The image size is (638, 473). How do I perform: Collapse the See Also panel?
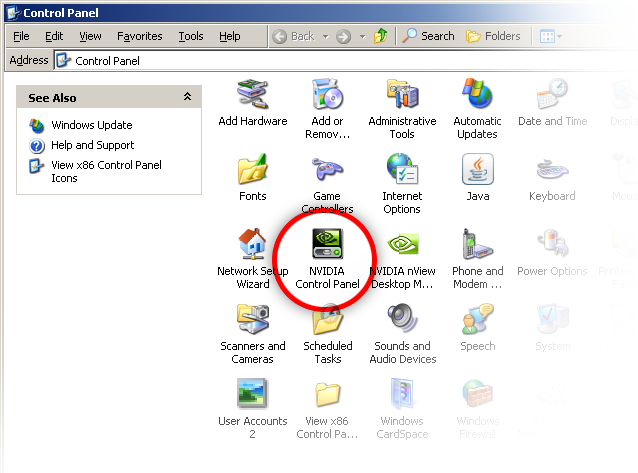click(x=187, y=97)
